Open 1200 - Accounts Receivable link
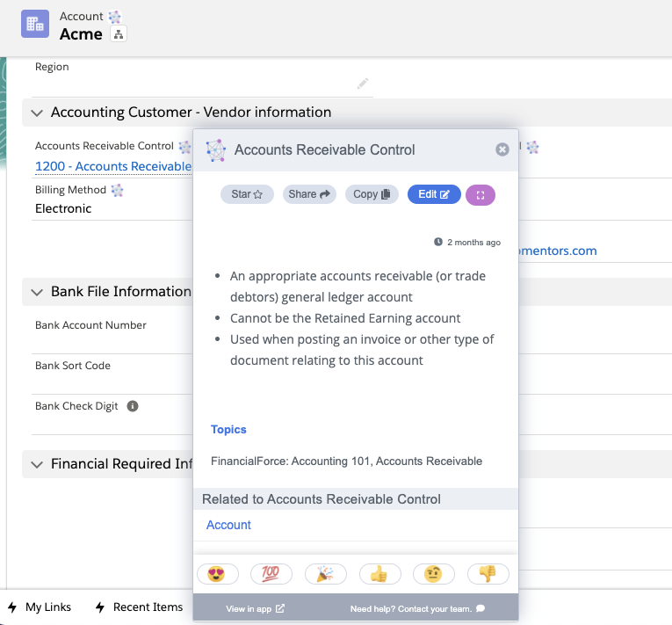Image resolution: width=672 pixels, height=625 pixels. [x=113, y=166]
